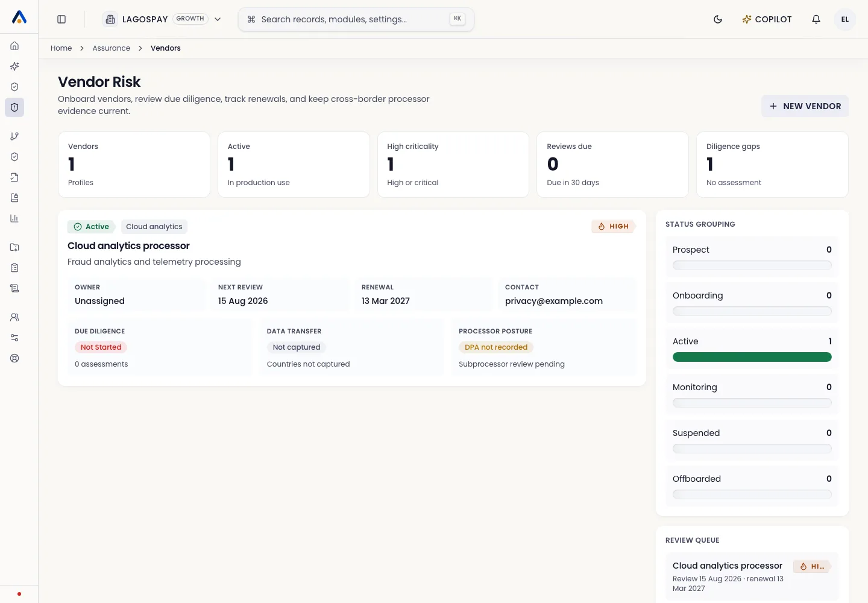Click the Active in production summary card
Image resolution: width=868 pixels, height=603 pixels.
click(294, 165)
